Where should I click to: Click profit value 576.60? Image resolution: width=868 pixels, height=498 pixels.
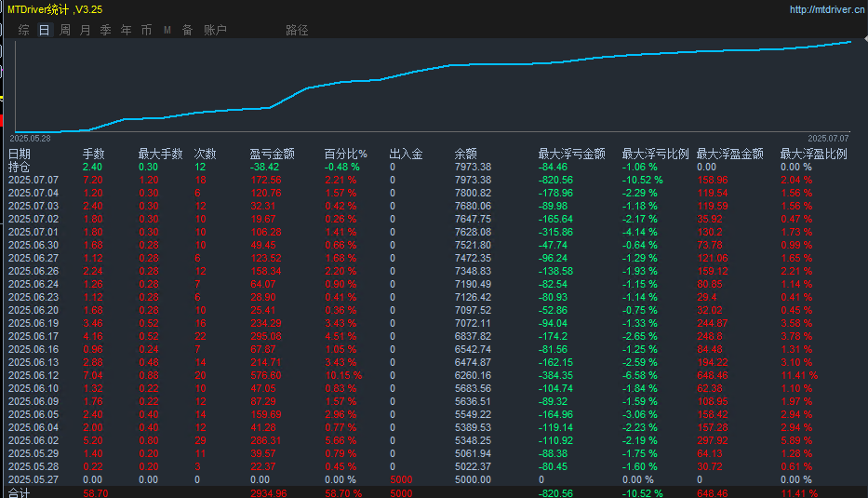(266, 375)
